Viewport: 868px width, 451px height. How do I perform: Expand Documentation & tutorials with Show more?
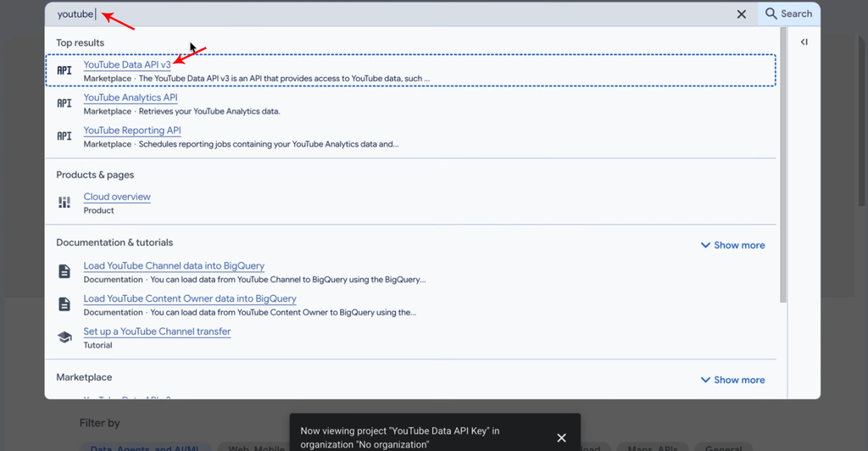(733, 245)
